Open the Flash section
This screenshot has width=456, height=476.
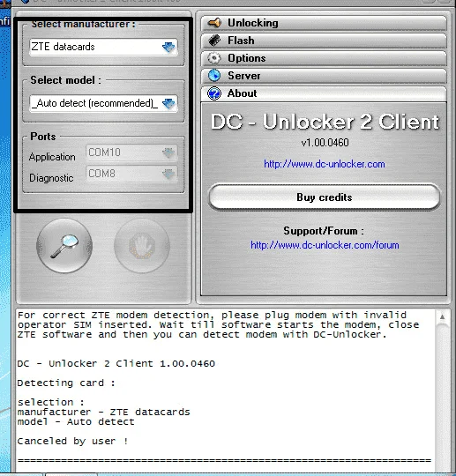click(324, 41)
